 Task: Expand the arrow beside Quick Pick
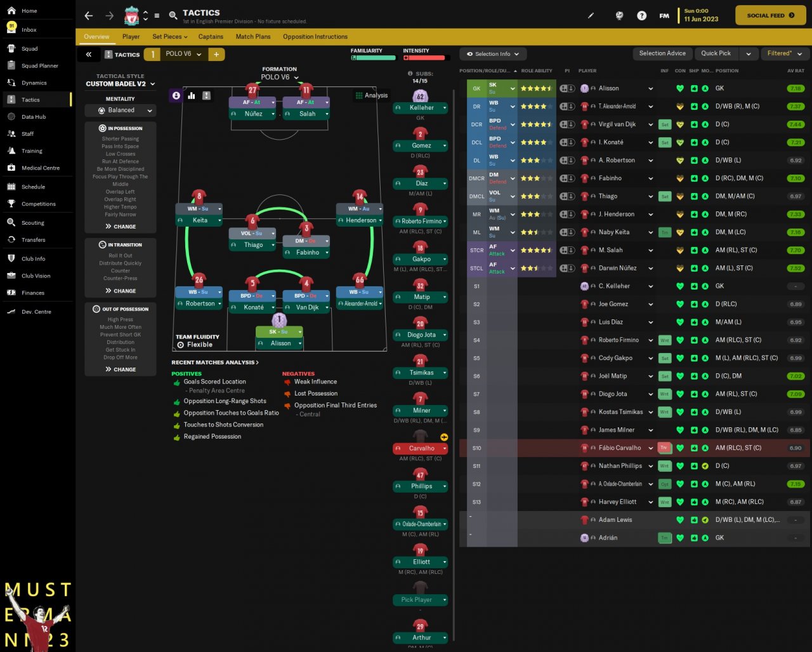click(749, 54)
